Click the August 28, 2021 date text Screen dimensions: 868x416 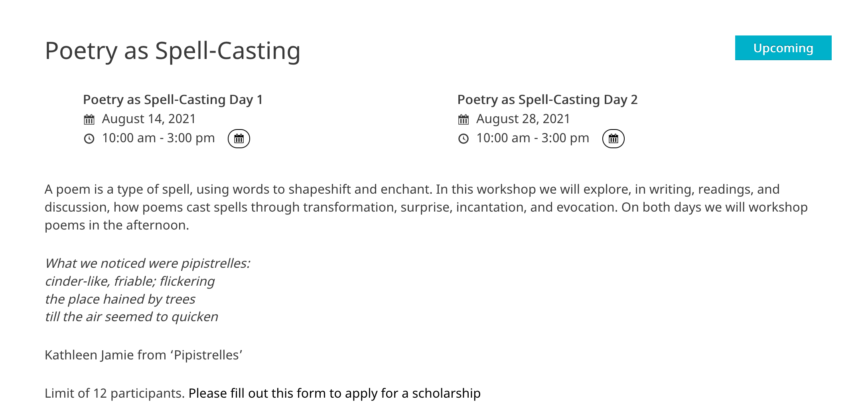click(523, 119)
